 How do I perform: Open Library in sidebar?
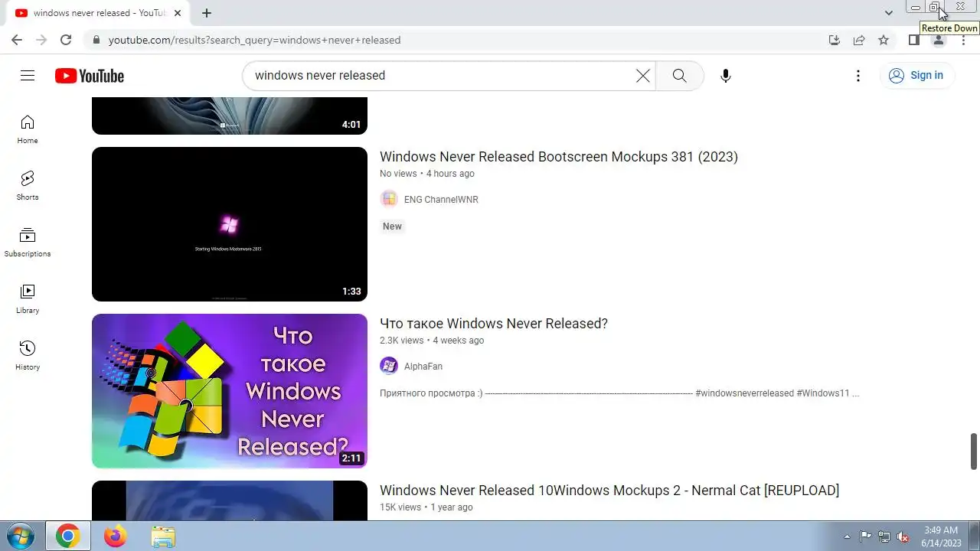point(28,299)
